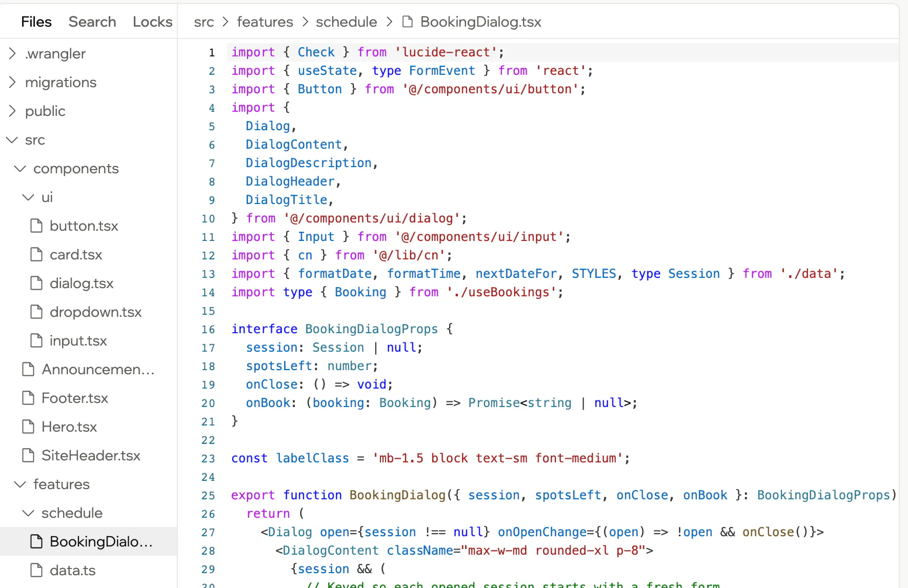Open the Announcemen... file in tree
The width and height of the screenshot is (908, 588).
click(98, 369)
